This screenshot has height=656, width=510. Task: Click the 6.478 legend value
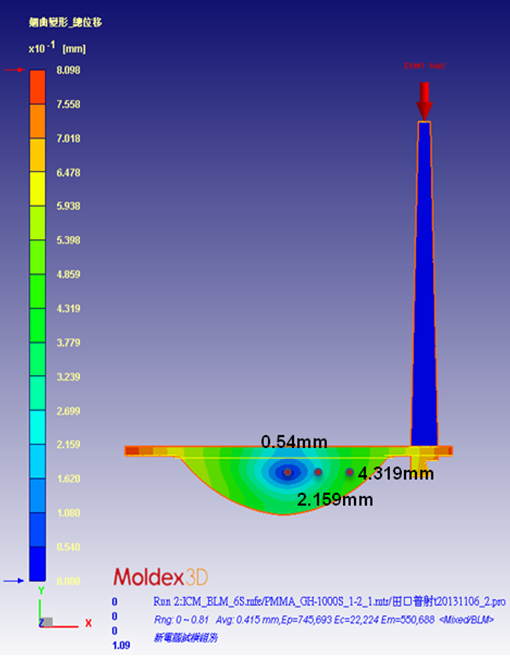click(68, 172)
